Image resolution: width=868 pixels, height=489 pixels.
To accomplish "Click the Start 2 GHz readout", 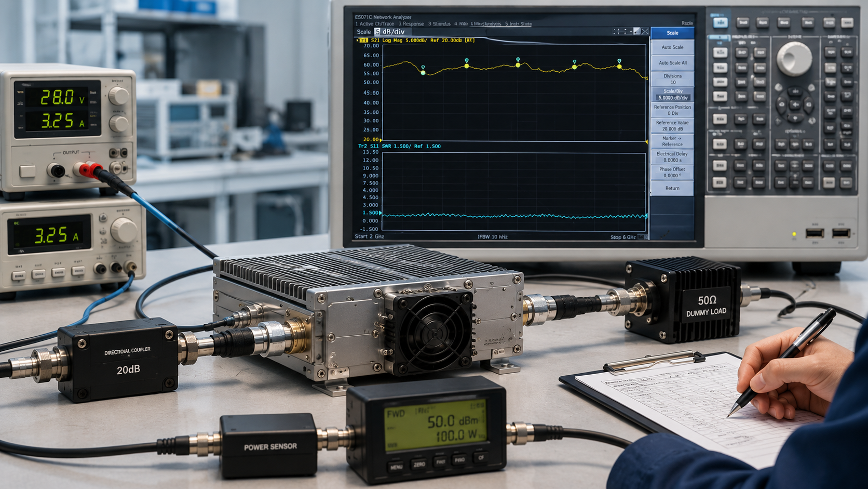I will coord(369,236).
